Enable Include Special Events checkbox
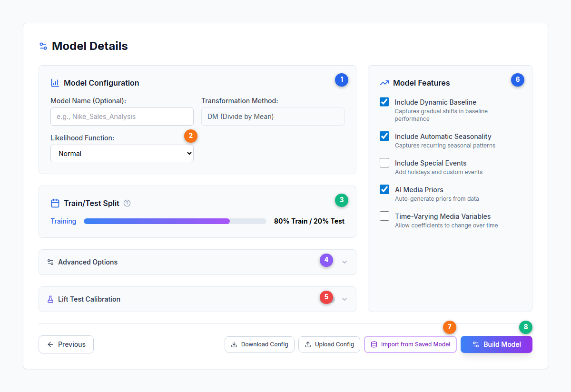 point(384,163)
